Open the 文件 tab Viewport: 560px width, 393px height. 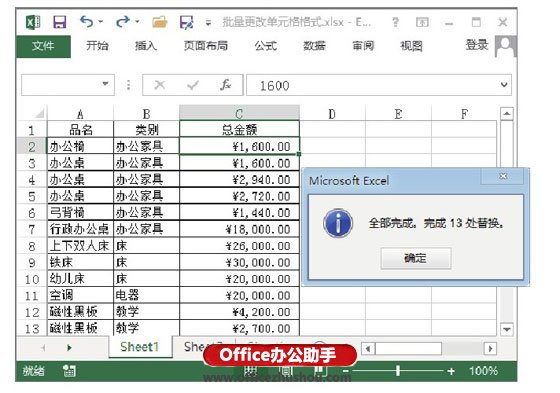point(43,46)
